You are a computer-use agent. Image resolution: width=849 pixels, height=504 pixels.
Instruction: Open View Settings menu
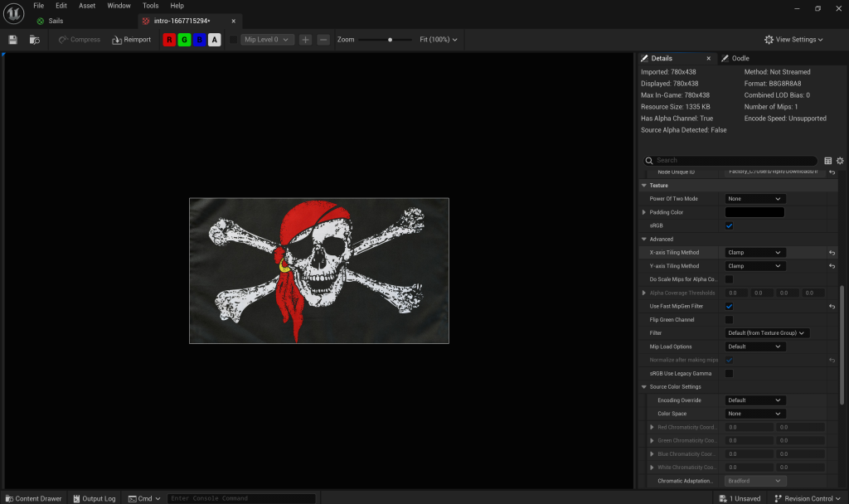click(x=793, y=40)
